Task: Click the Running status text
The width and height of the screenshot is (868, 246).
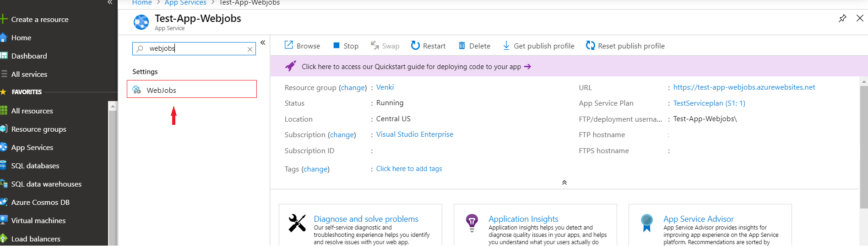Action: (390, 103)
